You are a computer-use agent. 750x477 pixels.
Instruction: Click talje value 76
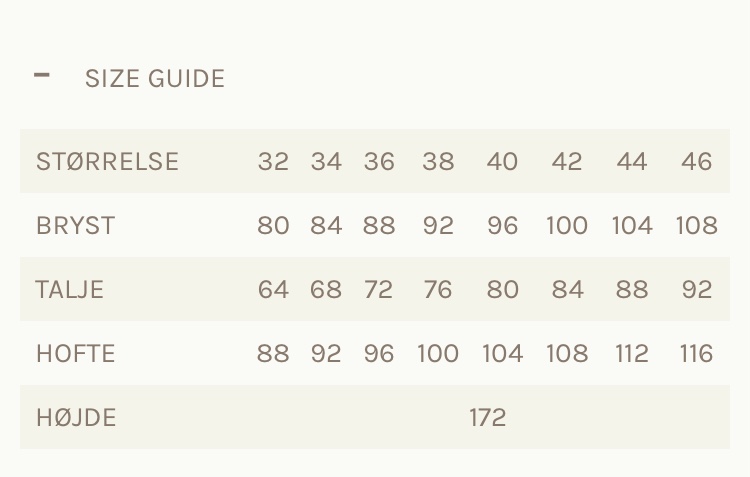(438, 289)
